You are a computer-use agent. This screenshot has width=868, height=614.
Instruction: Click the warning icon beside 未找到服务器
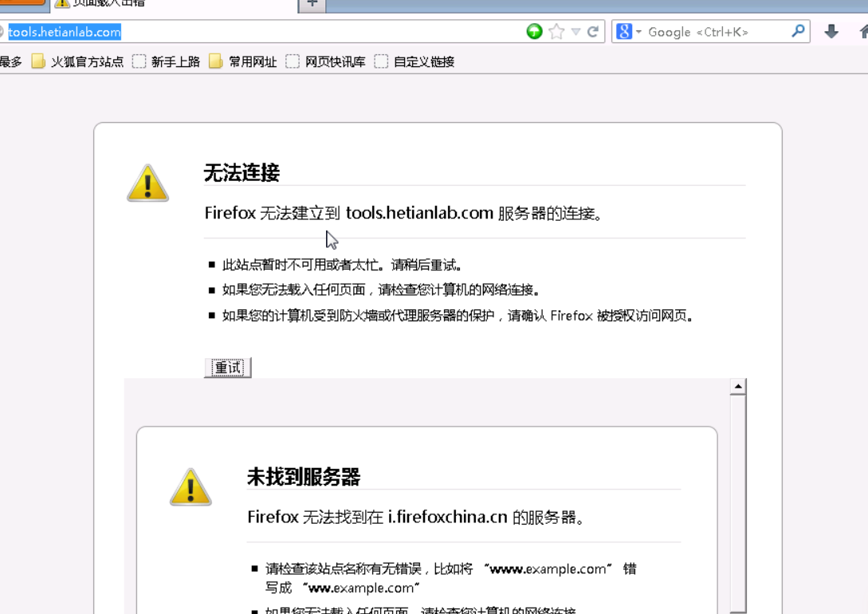[x=190, y=487]
